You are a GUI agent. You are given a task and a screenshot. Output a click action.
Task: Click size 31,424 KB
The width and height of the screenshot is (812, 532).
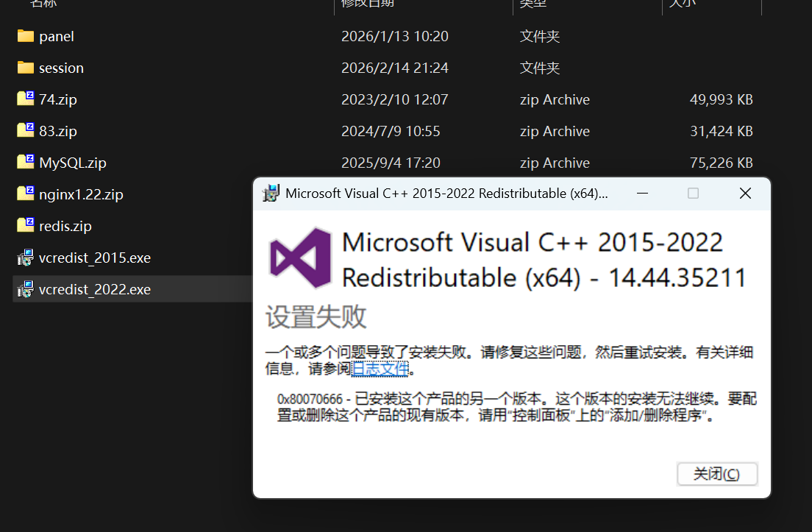(x=722, y=131)
